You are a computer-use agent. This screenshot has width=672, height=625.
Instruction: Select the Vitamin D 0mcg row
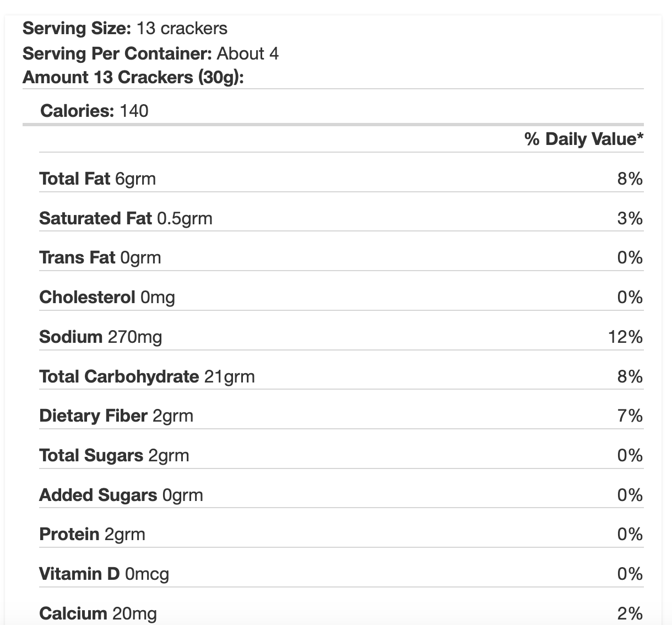(x=342, y=574)
